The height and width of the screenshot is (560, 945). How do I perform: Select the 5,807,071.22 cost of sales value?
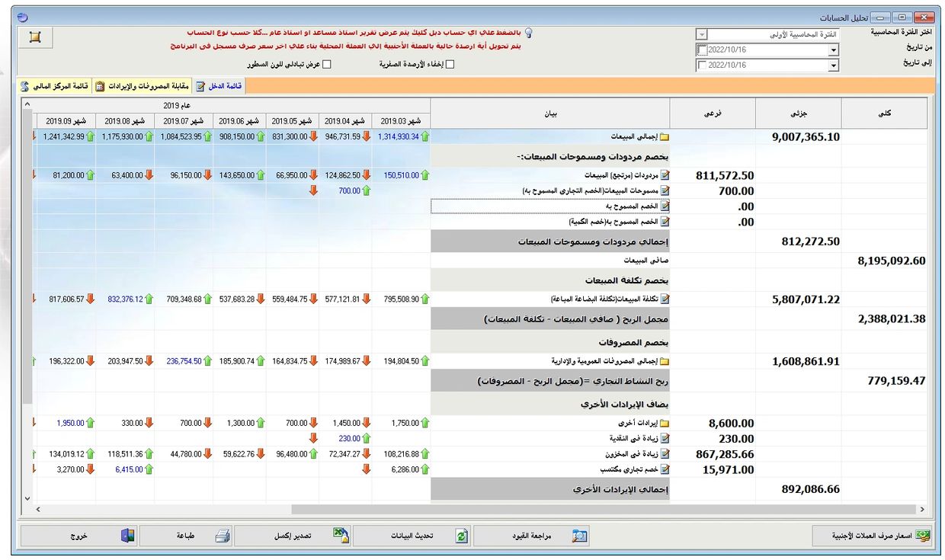[806, 299]
